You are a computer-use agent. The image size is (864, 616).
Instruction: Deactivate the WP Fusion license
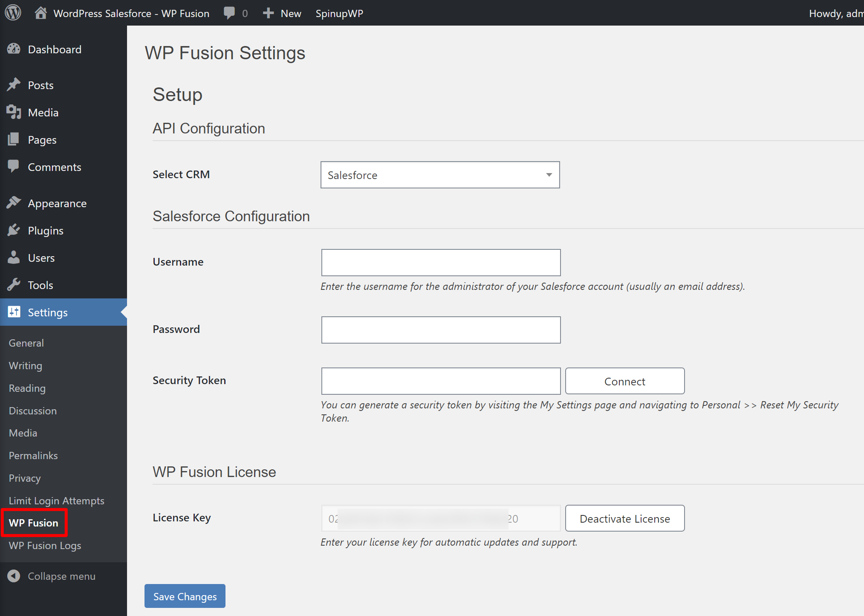[624, 518]
